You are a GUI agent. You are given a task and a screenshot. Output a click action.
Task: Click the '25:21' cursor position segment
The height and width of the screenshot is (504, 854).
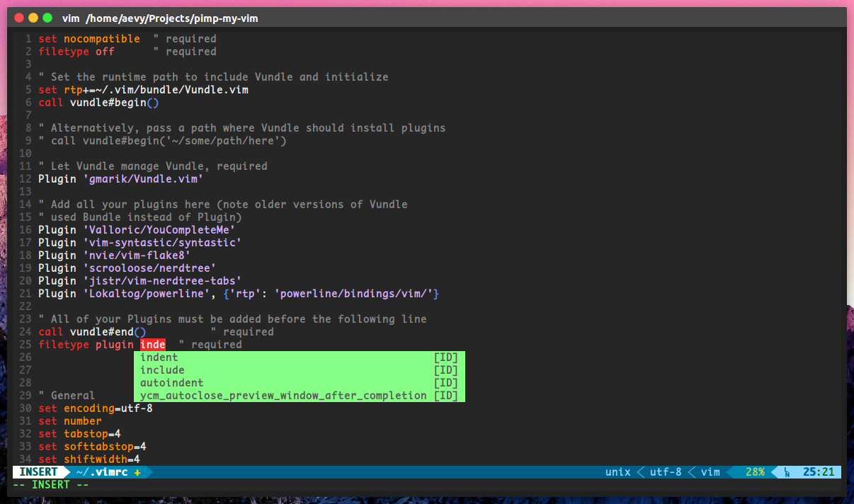[x=819, y=471]
